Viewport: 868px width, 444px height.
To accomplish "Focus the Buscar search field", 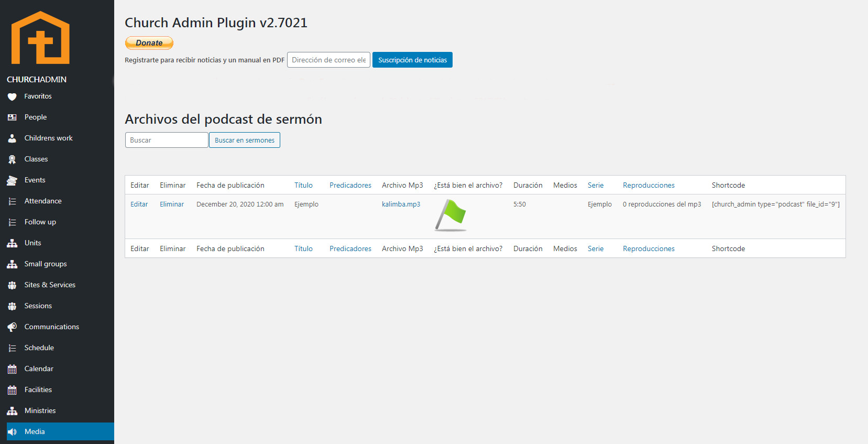I will tap(167, 140).
